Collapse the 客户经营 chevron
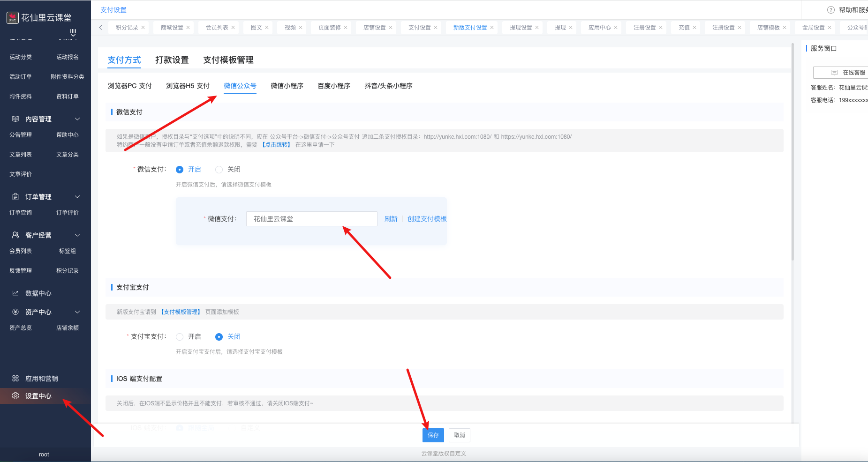Image resolution: width=868 pixels, height=462 pixels. click(x=77, y=235)
